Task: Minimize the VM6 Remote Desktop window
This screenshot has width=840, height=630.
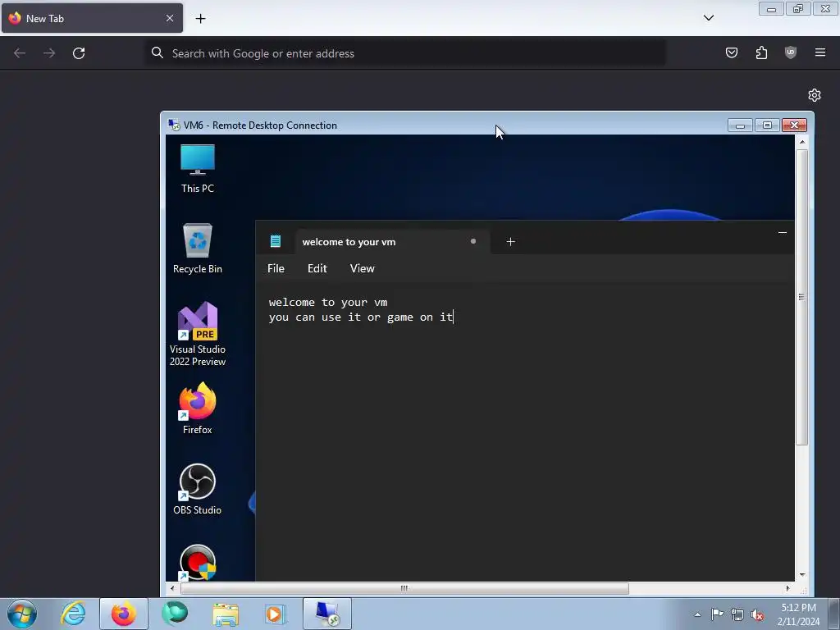Action: pyautogui.click(x=741, y=126)
